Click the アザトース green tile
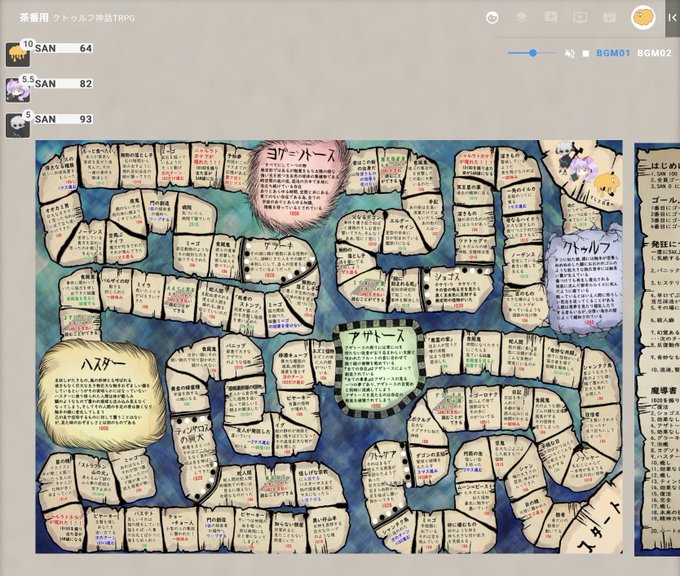 (377, 369)
